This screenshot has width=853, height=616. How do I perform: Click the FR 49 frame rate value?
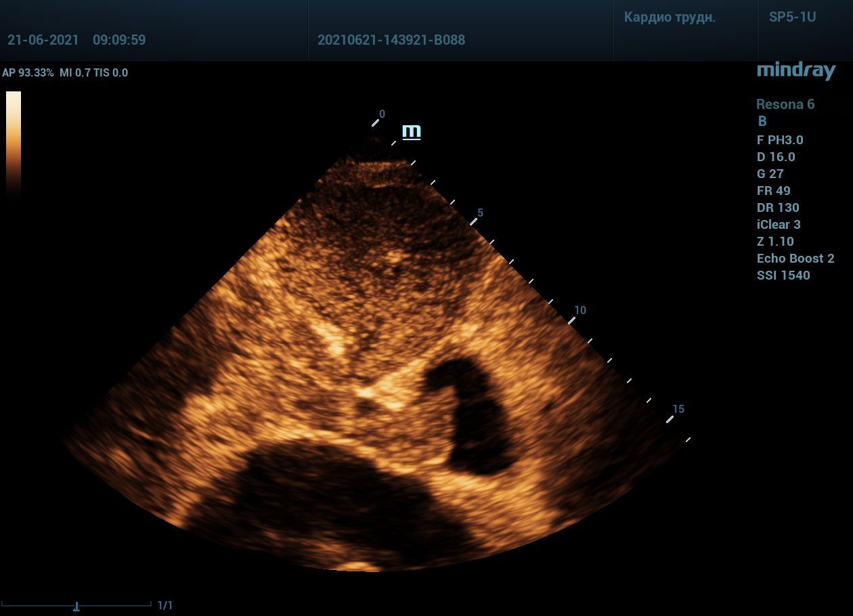pyautogui.click(x=773, y=191)
